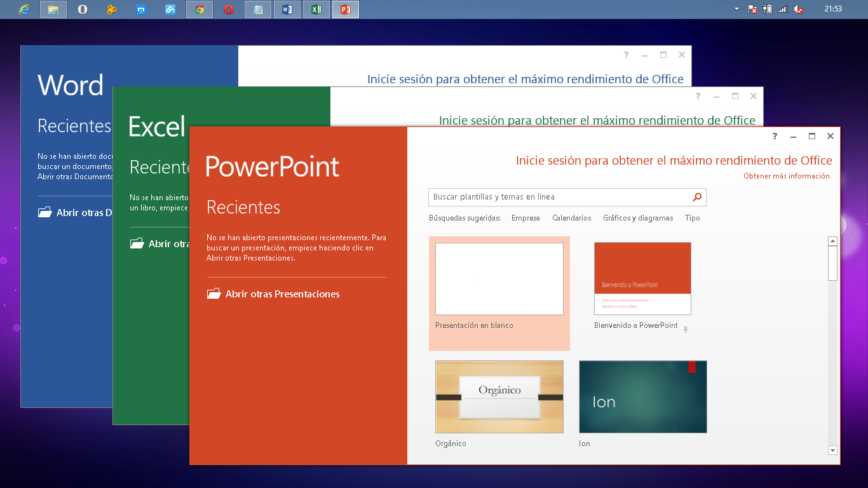The image size is (868, 488).
Task: Choose the Orgánico template thumbnail
Action: 499,397
